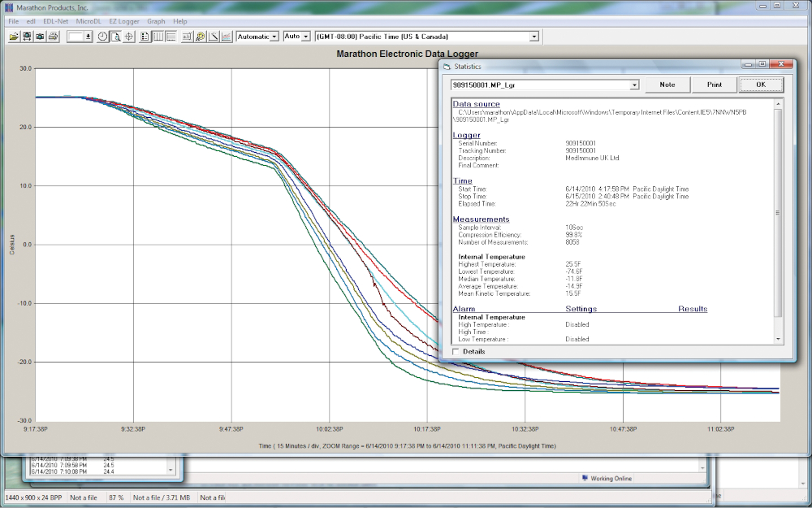This screenshot has height=508, width=812.
Task: Click the Mean Kinetic Temperature value 15.5F
Action: click(x=572, y=293)
